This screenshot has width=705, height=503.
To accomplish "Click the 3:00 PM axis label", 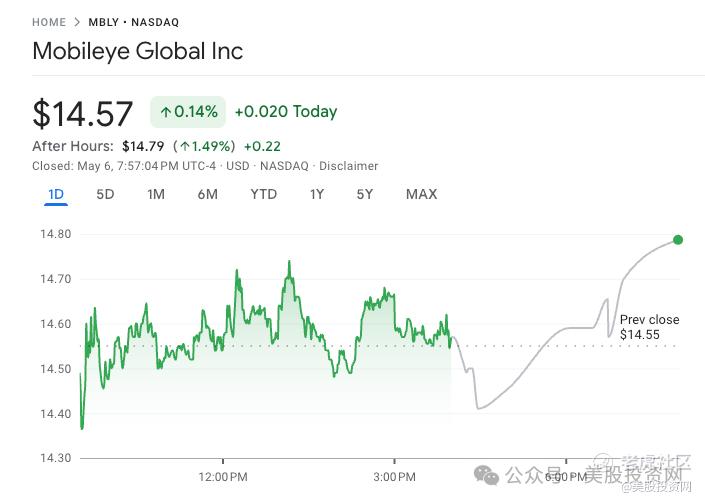I will tap(394, 477).
